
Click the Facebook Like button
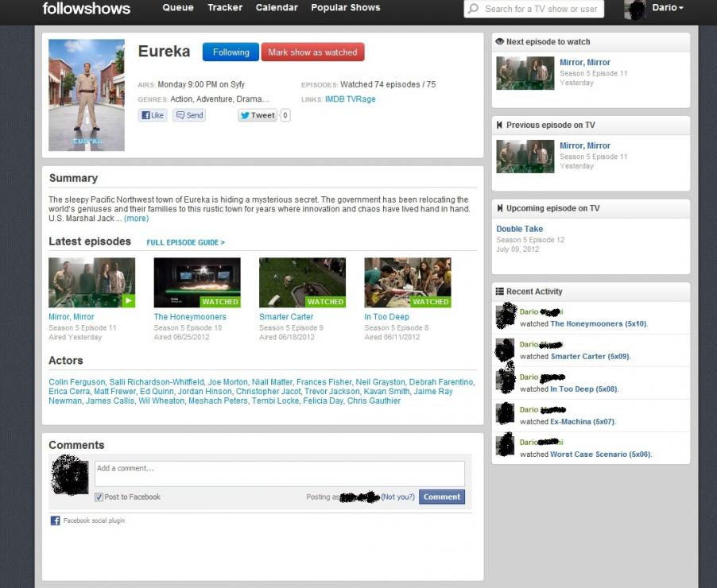click(x=153, y=115)
